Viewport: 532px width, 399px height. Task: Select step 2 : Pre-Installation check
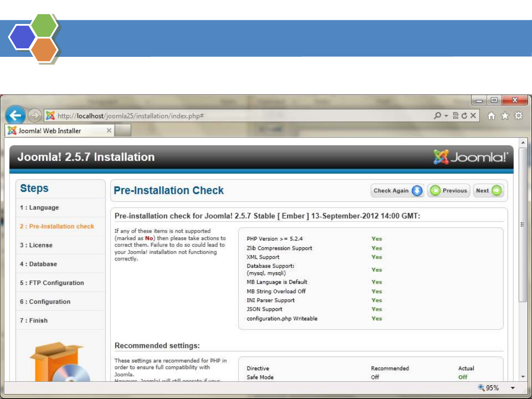[57, 226]
